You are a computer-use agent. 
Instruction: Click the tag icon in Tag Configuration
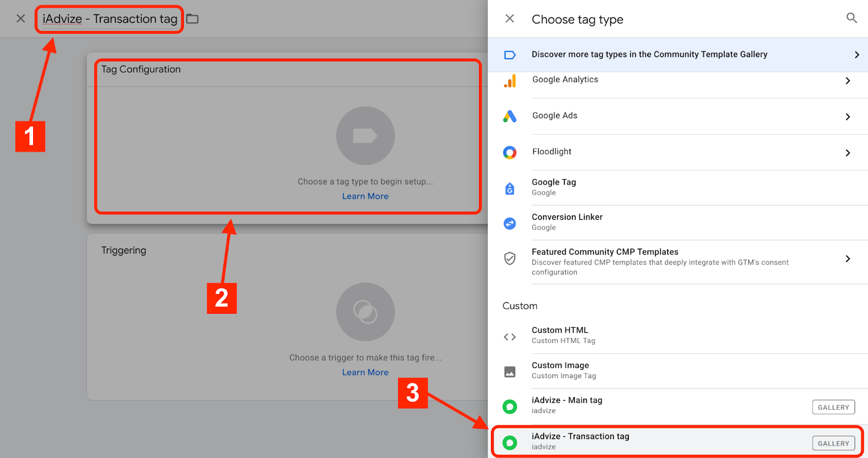pyautogui.click(x=365, y=136)
